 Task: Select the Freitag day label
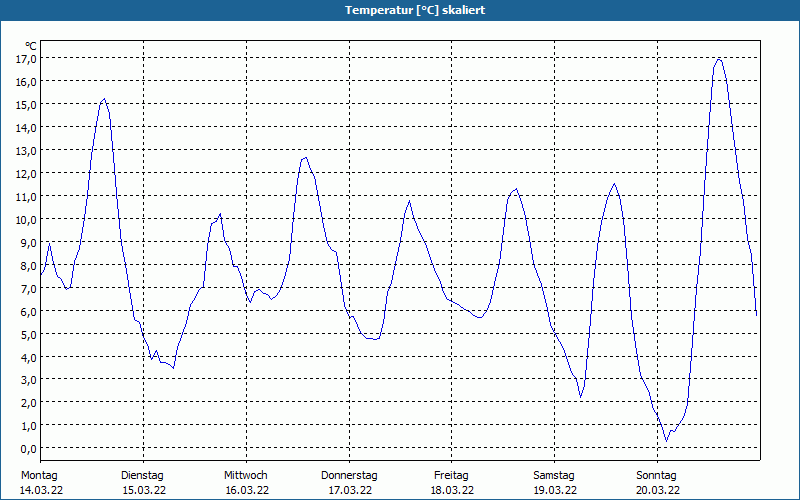(451, 476)
